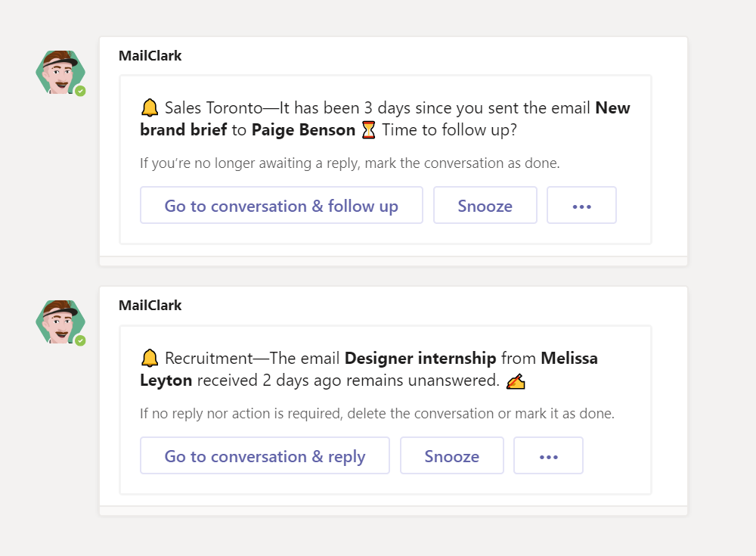Expand more options for Recruitment reminder
The image size is (756, 556).
click(x=548, y=455)
